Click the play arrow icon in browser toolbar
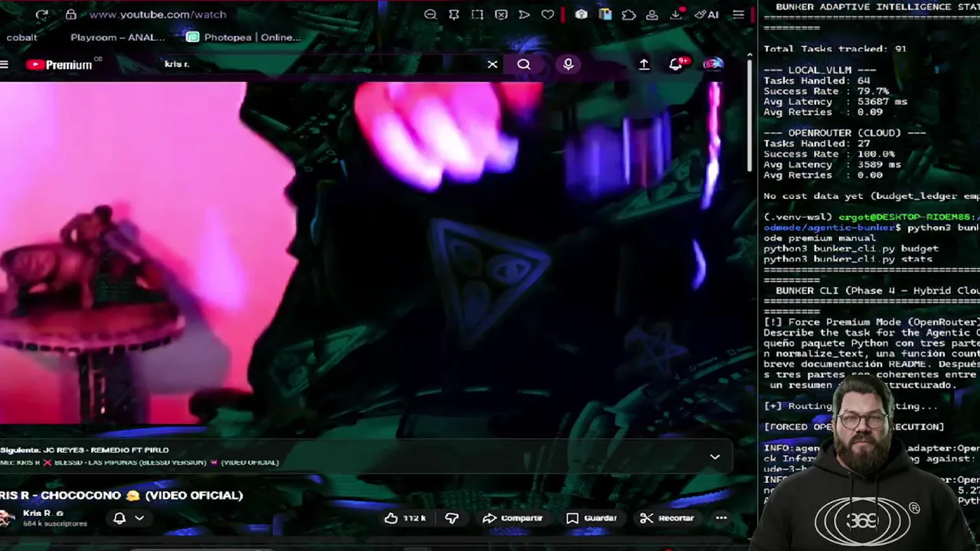Viewport: 980px width, 551px height. 524,15
